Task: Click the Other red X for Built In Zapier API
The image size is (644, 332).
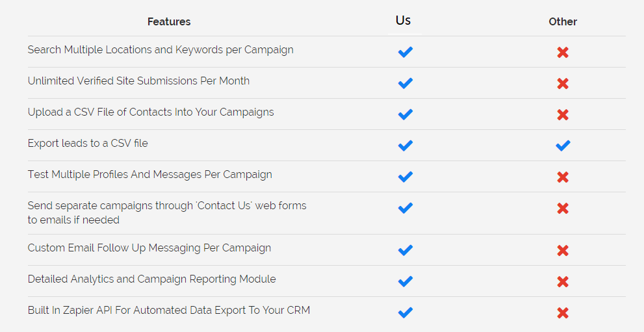Action: (563, 313)
